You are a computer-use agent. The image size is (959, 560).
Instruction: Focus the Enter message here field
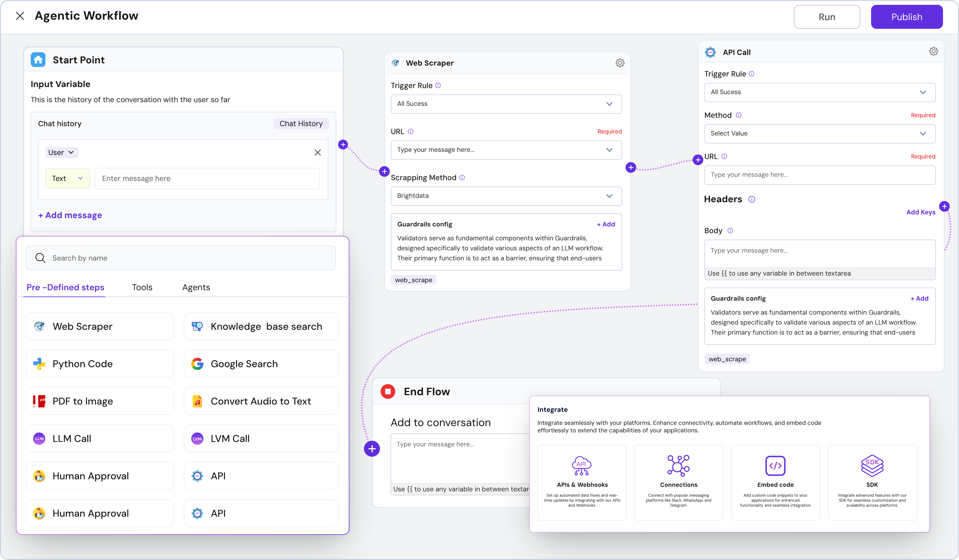[207, 178]
